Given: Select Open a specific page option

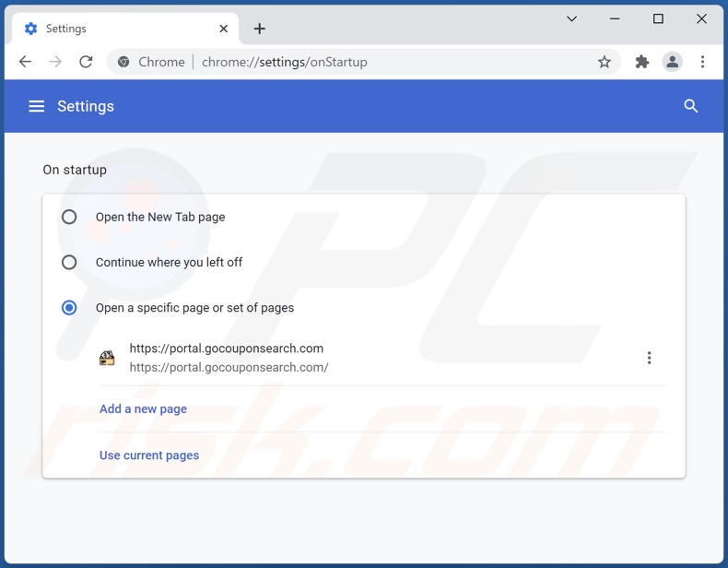Looking at the screenshot, I should (69, 308).
